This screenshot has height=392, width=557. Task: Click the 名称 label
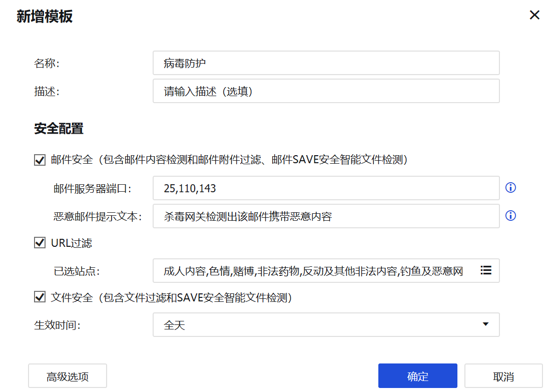[47, 63]
